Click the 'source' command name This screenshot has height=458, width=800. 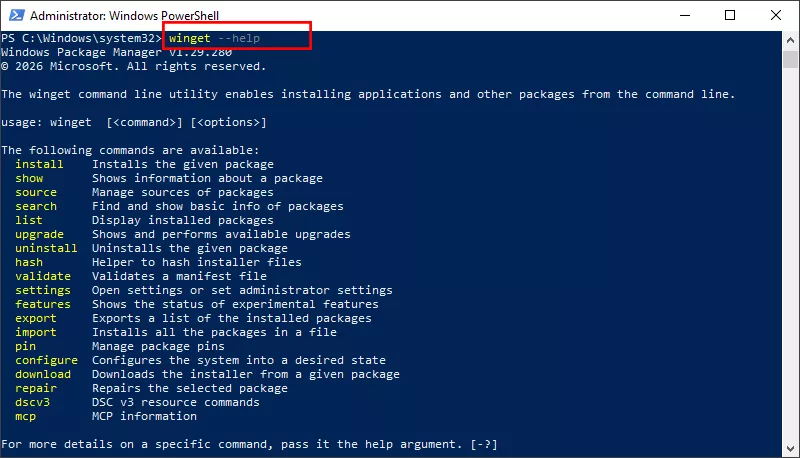[x=36, y=192]
